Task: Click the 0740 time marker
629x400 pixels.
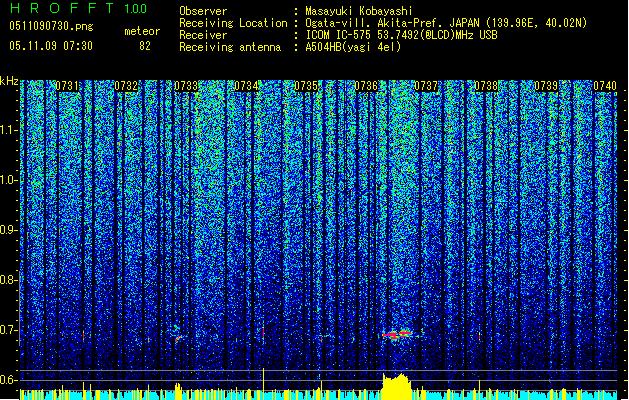Action: (605, 86)
